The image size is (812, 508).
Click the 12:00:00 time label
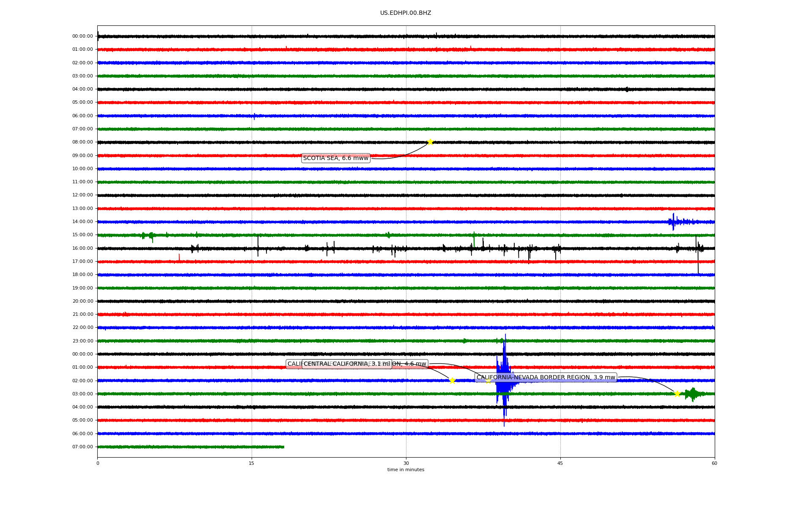(82, 195)
